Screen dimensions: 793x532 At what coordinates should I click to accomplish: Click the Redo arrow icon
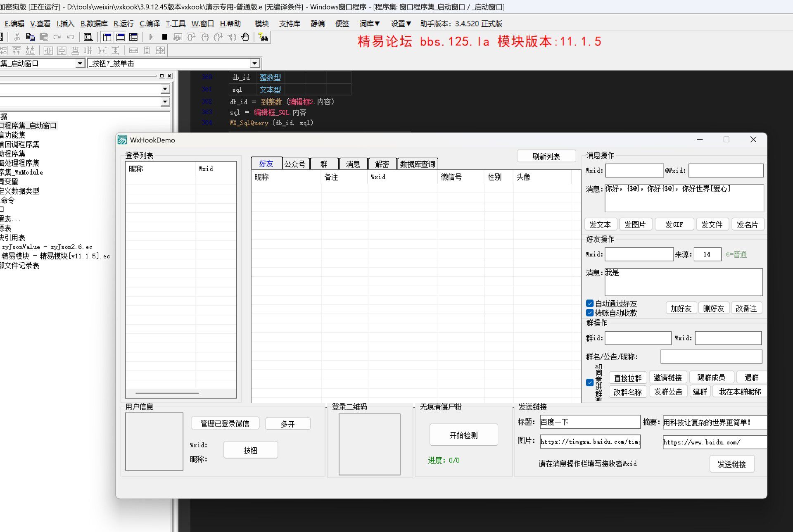point(57,37)
